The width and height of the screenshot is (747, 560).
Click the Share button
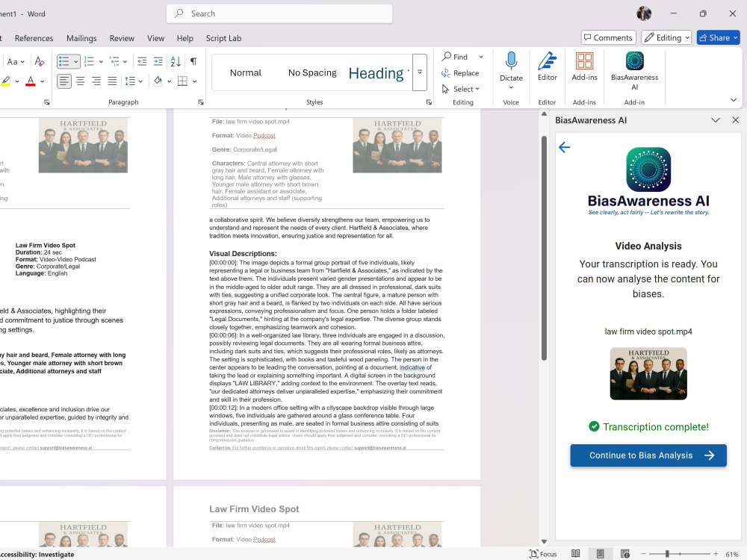(718, 37)
